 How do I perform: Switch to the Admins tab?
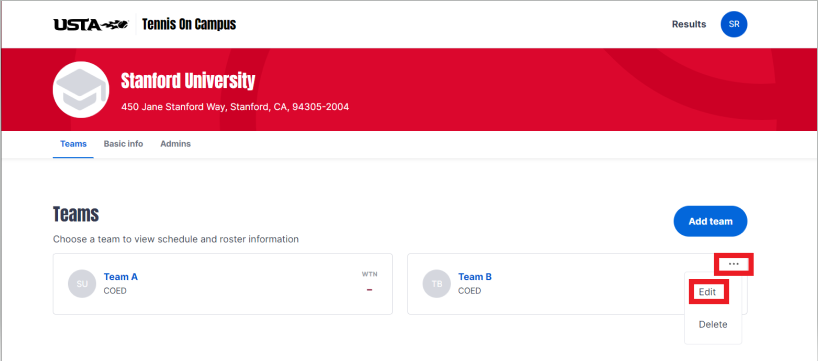175,144
